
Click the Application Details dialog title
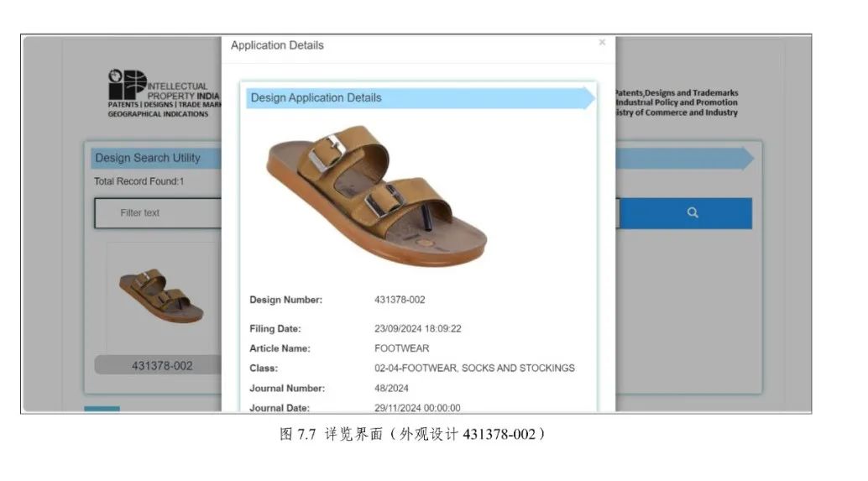coord(277,45)
